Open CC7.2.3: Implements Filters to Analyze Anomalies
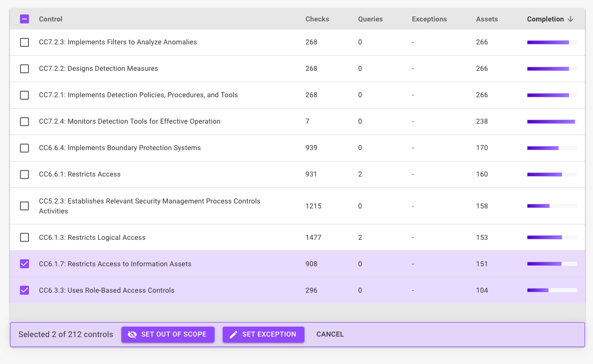593x364 pixels. click(118, 42)
